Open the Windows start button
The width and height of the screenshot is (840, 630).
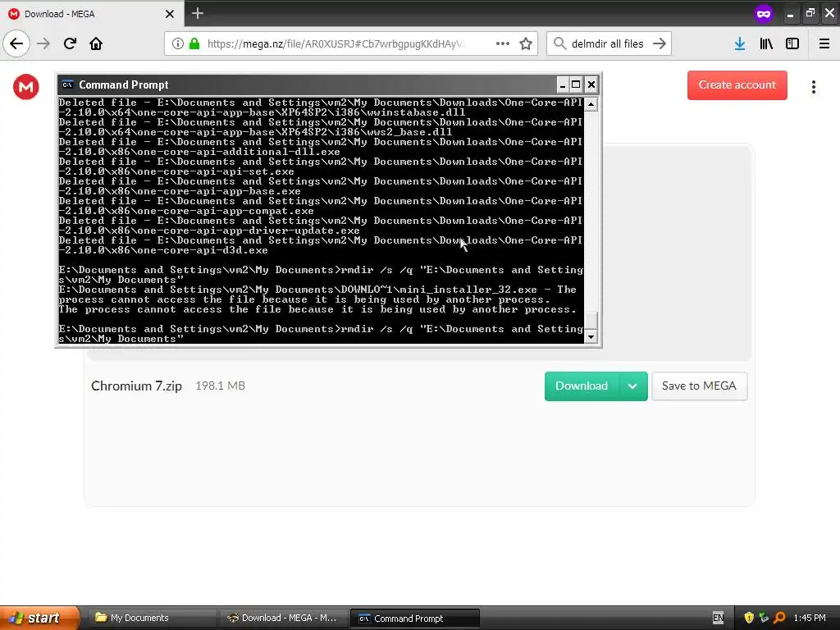(39, 618)
